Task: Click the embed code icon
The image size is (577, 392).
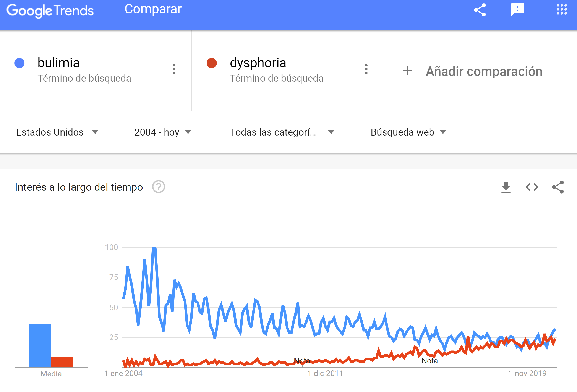Action: coord(532,187)
